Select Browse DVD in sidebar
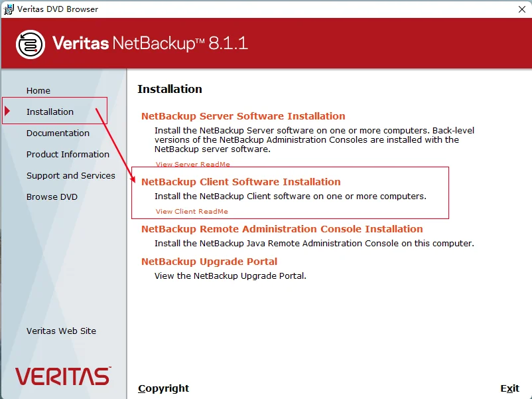532x399 pixels. tap(52, 197)
